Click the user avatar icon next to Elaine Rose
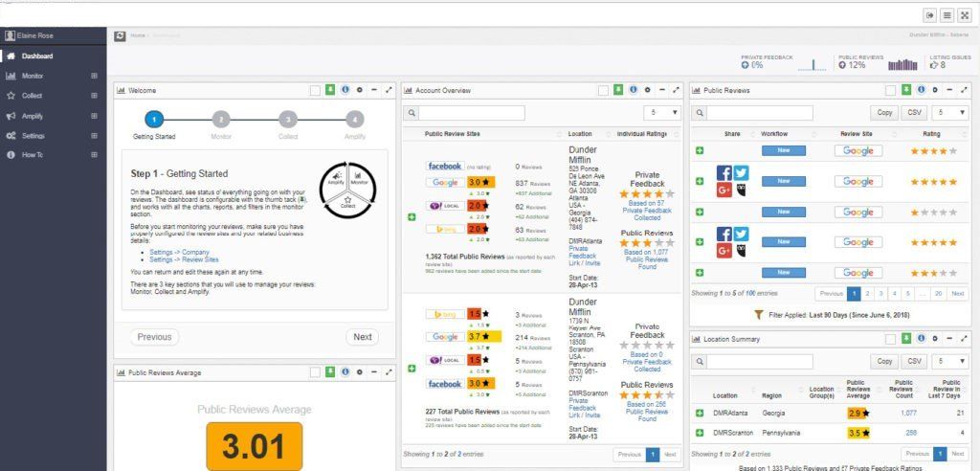The image size is (980, 471). (10, 35)
